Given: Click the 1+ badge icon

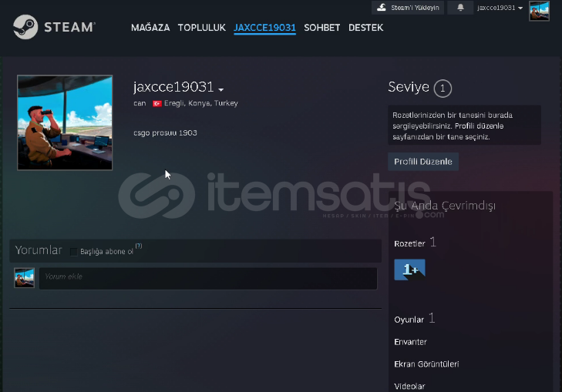Looking at the screenshot, I should (x=409, y=270).
